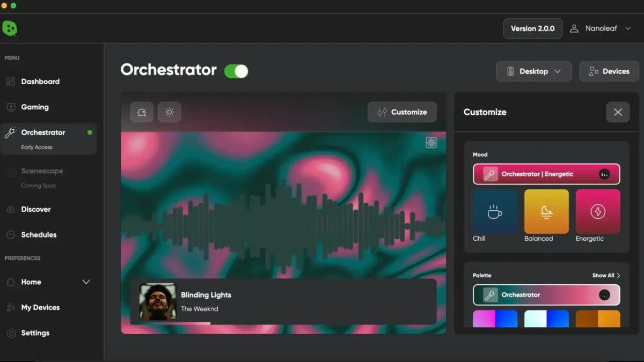Go to Gaming in the sidebar
This screenshot has width=644, height=362.
coord(35,107)
